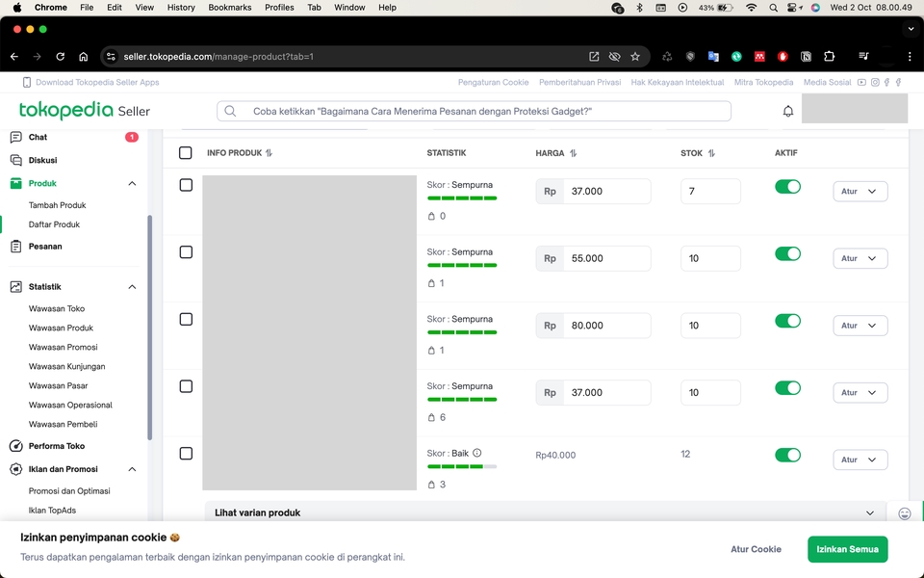Open Mitra Tokopedia link
924x578 pixels.
click(x=763, y=83)
